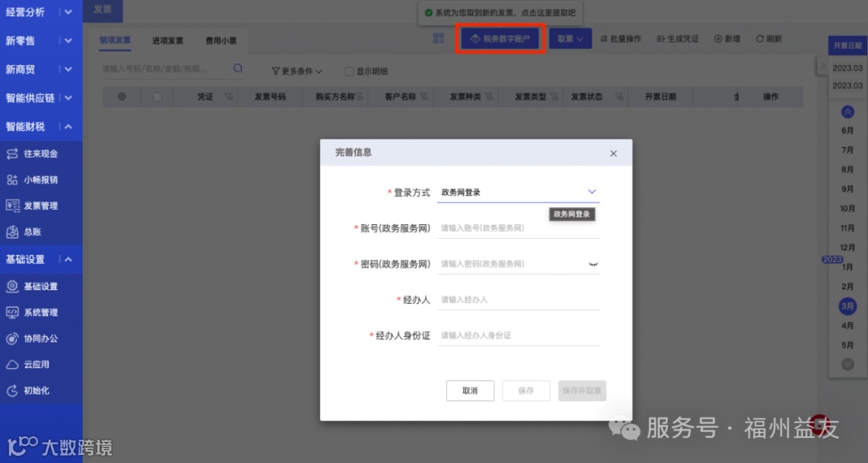This screenshot has width=868, height=463.
Task: Select 10月 in the month list
Action: click(848, 209)
